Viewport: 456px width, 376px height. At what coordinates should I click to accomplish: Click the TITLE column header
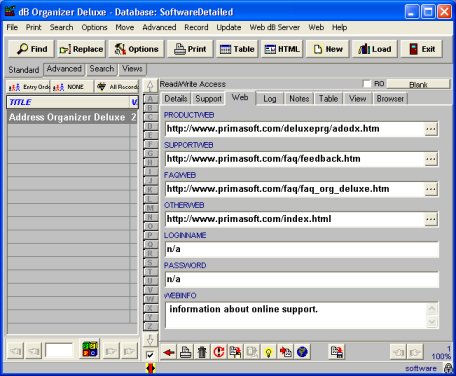click(68, 102)
